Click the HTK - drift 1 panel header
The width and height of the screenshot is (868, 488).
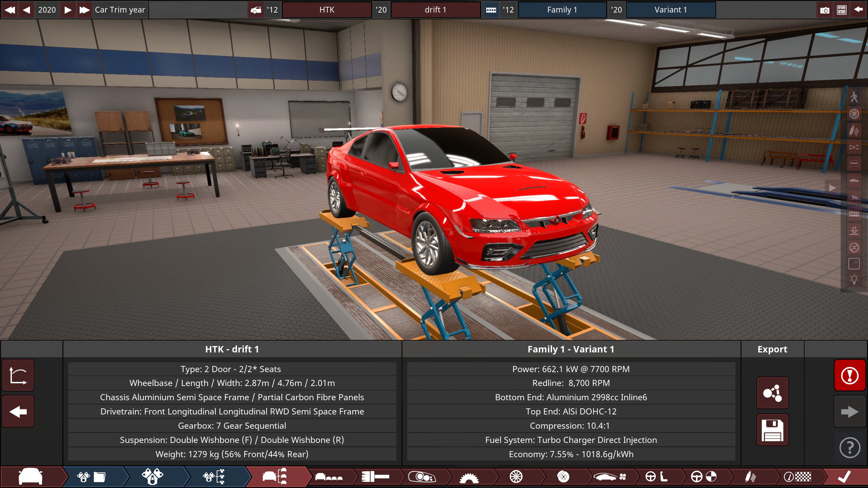pyautogui.click(x=232, y=349)
